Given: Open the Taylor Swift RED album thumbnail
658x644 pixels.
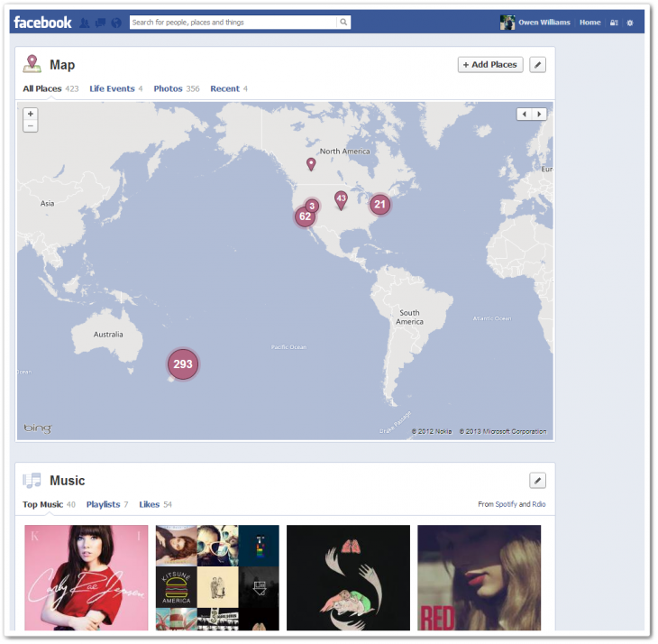Looking at the screenshot, I should tap(479, 577).
